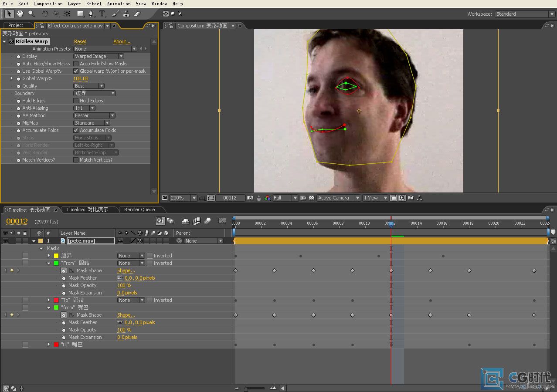Screen dimensions: 557x392
Task: Take a snapshot with the camera icon
Action: [250, 198]
